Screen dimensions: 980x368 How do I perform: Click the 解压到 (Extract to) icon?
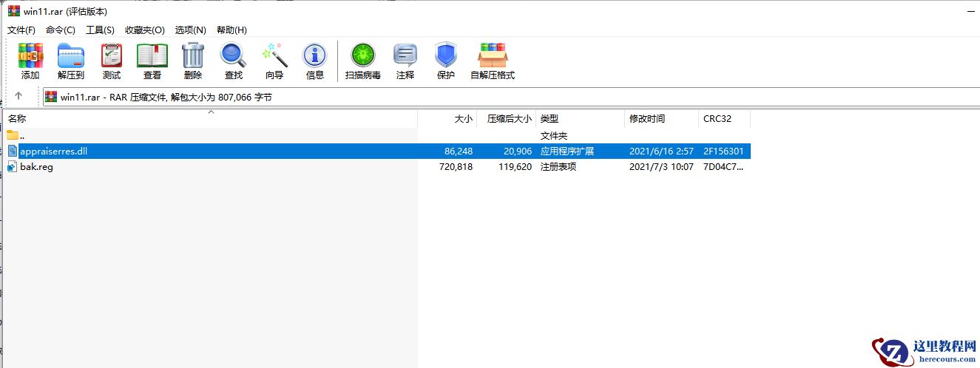pos(71,55)
